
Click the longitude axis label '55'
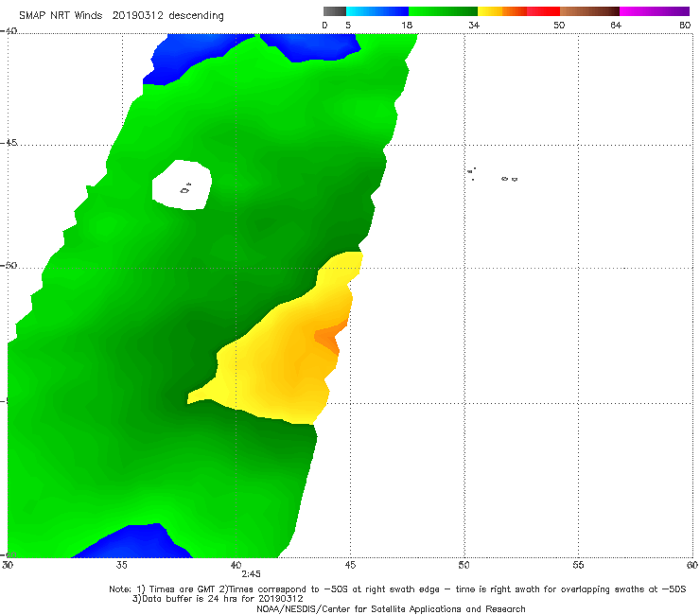point(578,565)
